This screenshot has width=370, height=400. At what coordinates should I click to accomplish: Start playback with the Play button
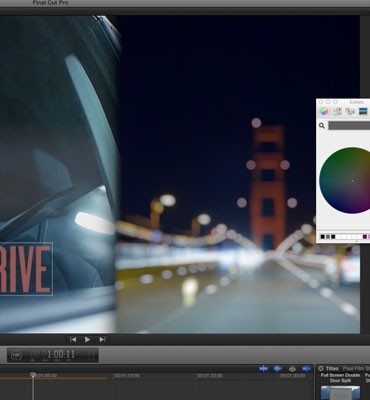tap(87, 340)
